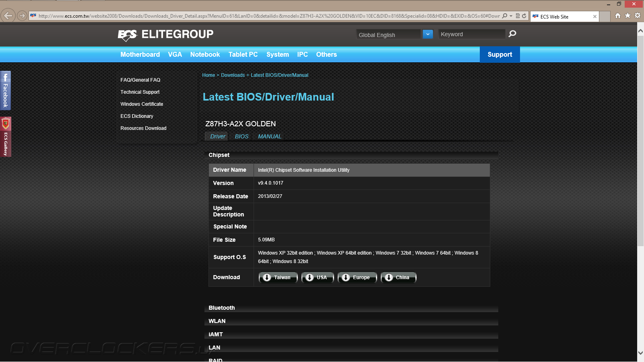Close the browser window
Screen dimensions: 644x362
tap(634, 4)
